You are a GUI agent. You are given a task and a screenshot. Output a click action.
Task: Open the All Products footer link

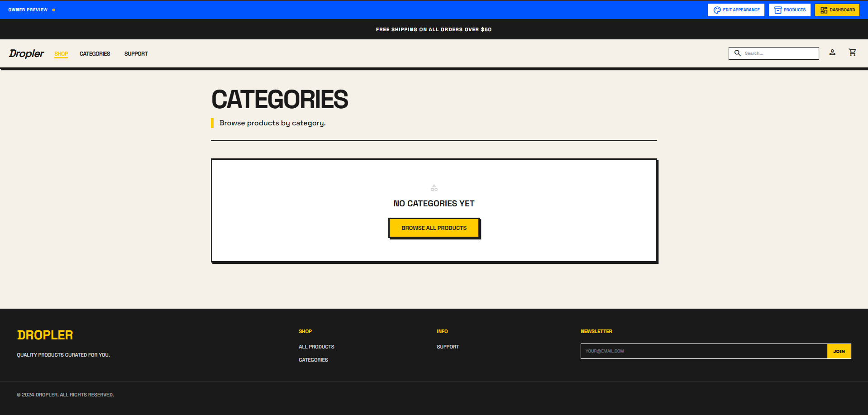pos(316,346)
